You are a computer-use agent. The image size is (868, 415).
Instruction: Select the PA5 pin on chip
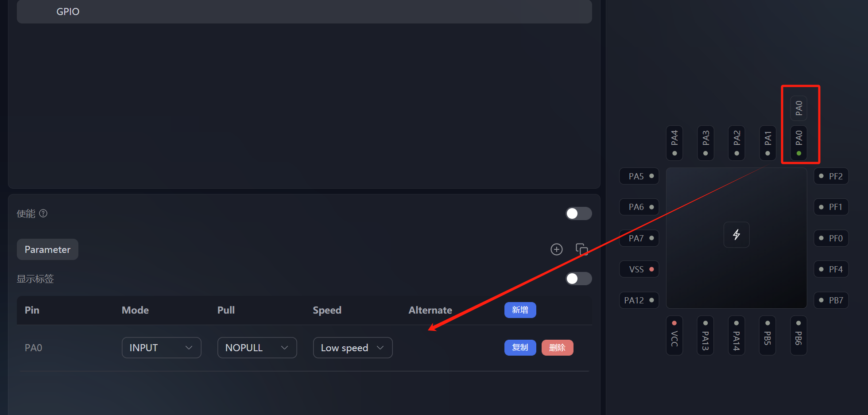tap(639, 176)
